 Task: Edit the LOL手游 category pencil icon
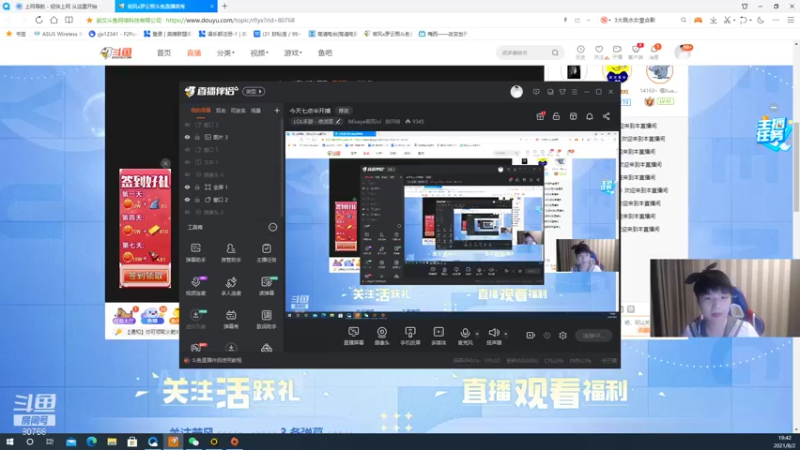click(x=338, y=121)
